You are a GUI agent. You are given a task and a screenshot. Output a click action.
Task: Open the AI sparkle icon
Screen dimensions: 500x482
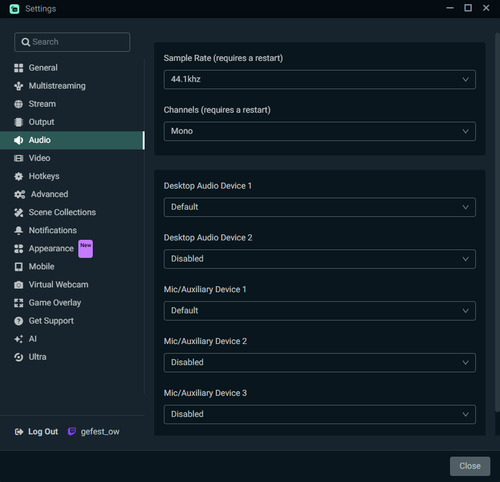[x=19, y=339]
